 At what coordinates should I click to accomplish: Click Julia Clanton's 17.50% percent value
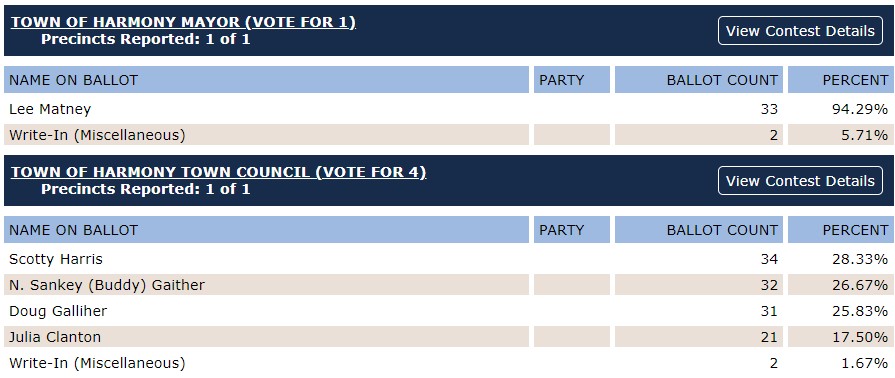pos(860,337)
